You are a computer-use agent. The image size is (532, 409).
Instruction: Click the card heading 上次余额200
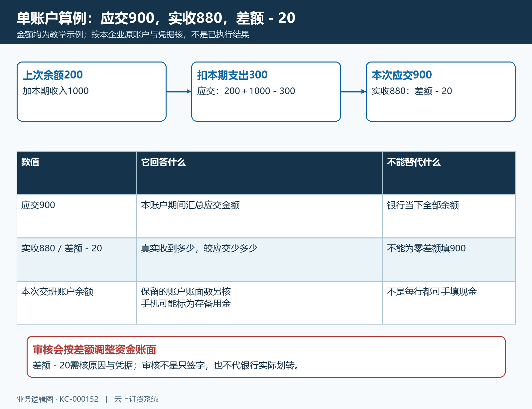[53, 75]
